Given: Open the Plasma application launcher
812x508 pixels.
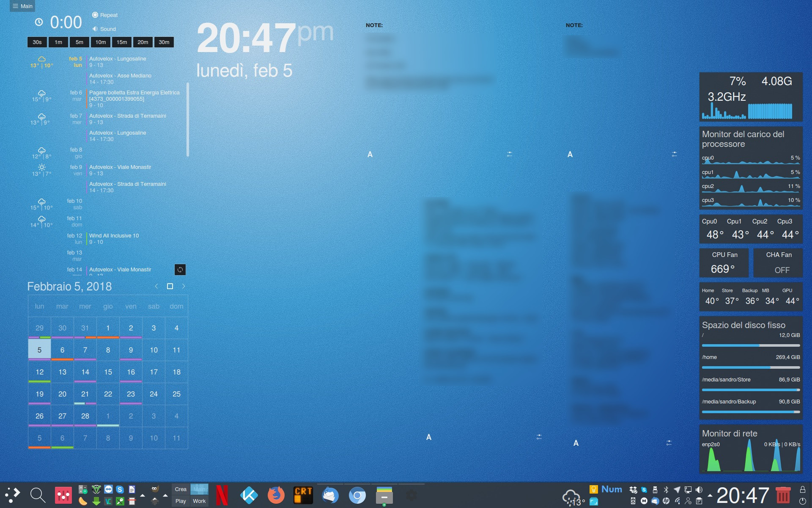Looking at the screenshot, I should (13, 495).
